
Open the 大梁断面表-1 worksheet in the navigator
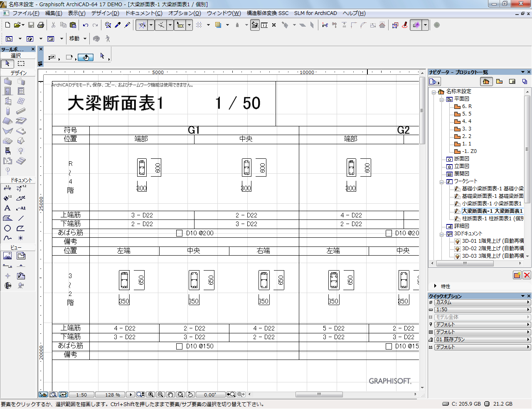coord(492,211)
